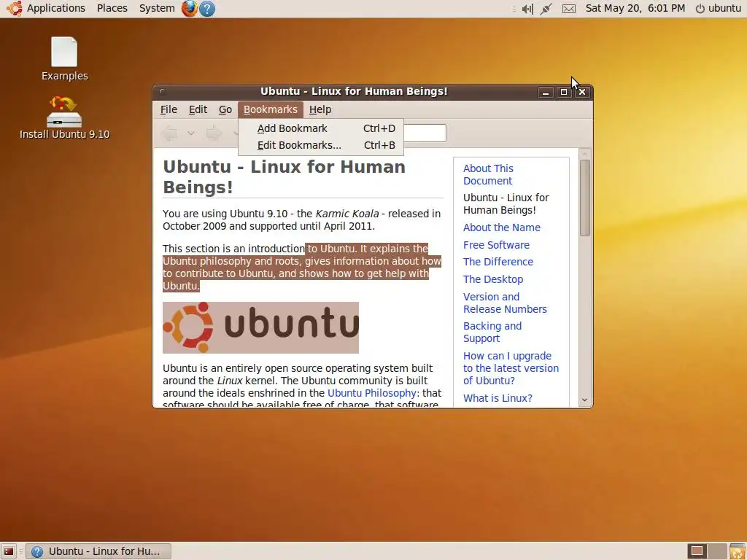Open the System menu
Viewport: 747px width, 560px height.
[x=157, y=8]
